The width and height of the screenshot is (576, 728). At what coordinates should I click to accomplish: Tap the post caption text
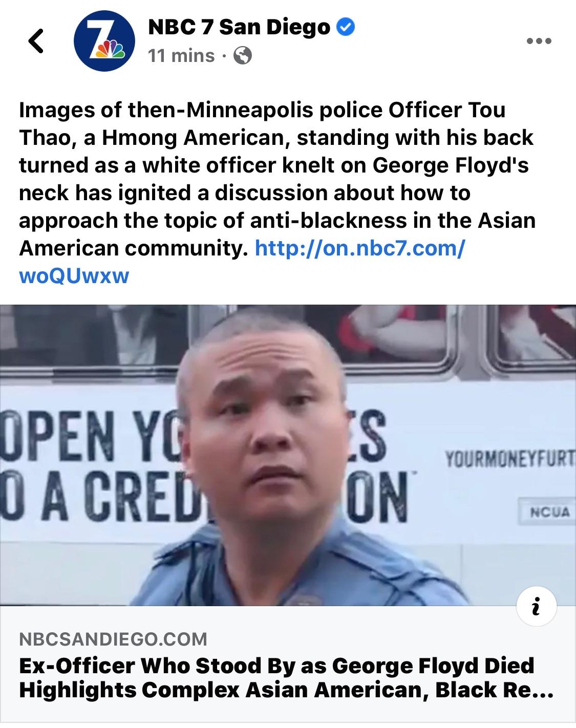point(277,192)
